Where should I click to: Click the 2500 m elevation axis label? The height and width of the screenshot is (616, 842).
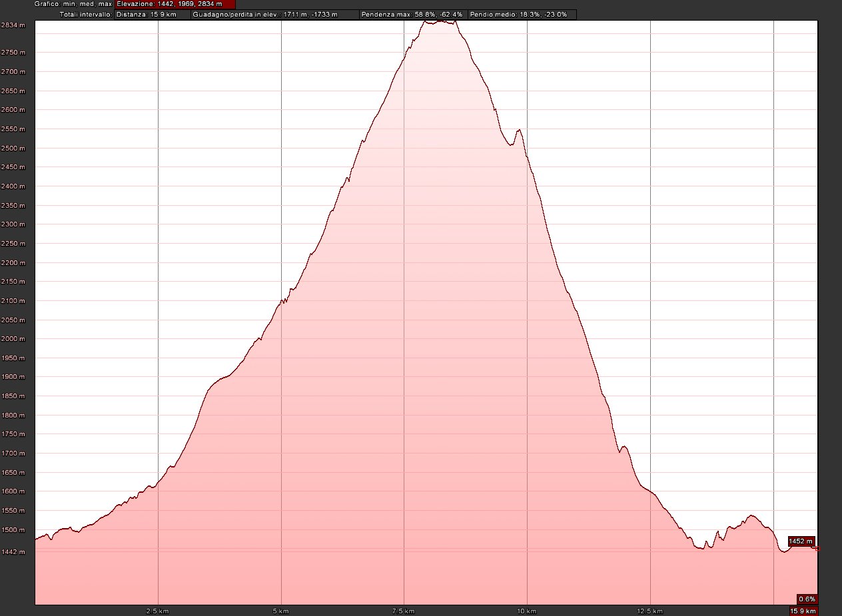point(13,149)
